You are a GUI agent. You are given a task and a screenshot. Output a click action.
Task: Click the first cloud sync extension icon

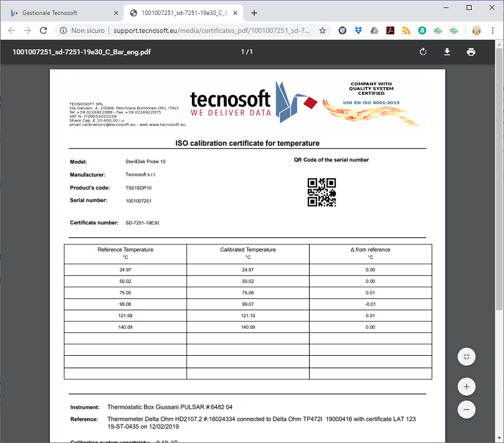(x=438, y=31)
